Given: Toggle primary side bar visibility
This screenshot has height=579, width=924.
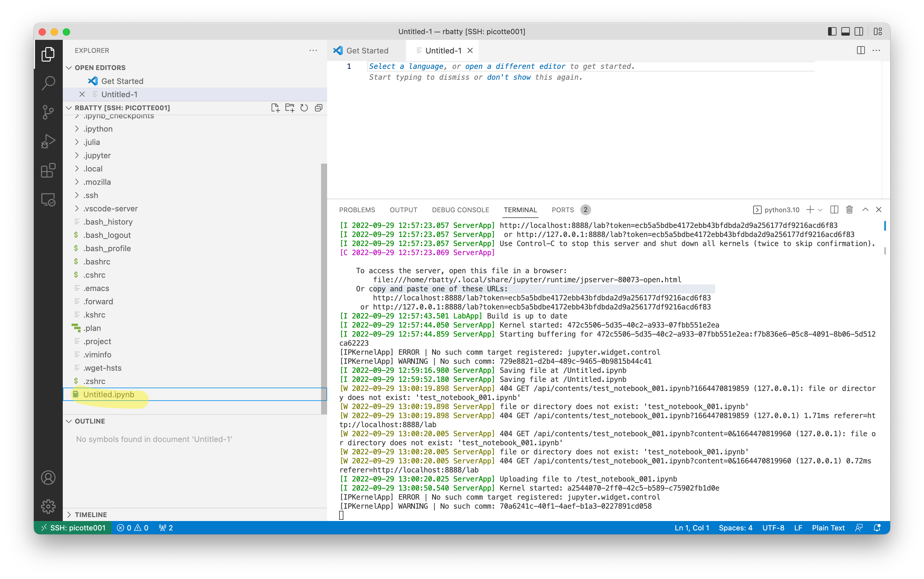Looking at the screenshot, I should tap(832, 31).
